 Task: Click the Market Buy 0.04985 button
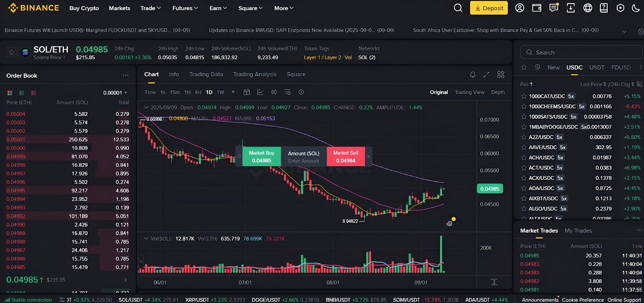(x=262, y=157)
